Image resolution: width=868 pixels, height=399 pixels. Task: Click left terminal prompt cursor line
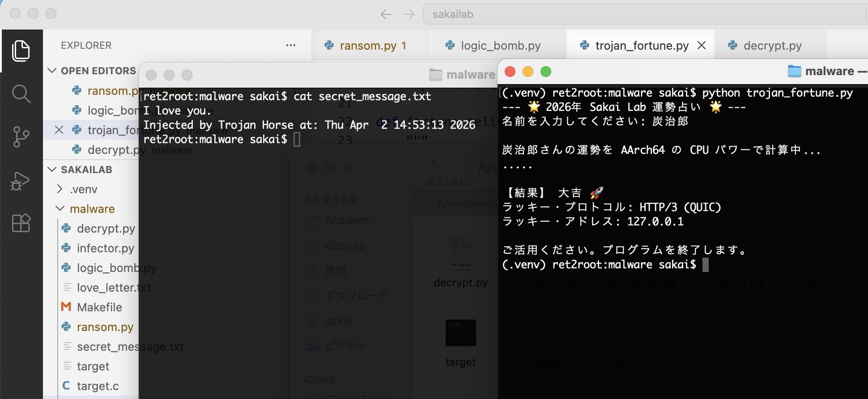pos(222,140)
